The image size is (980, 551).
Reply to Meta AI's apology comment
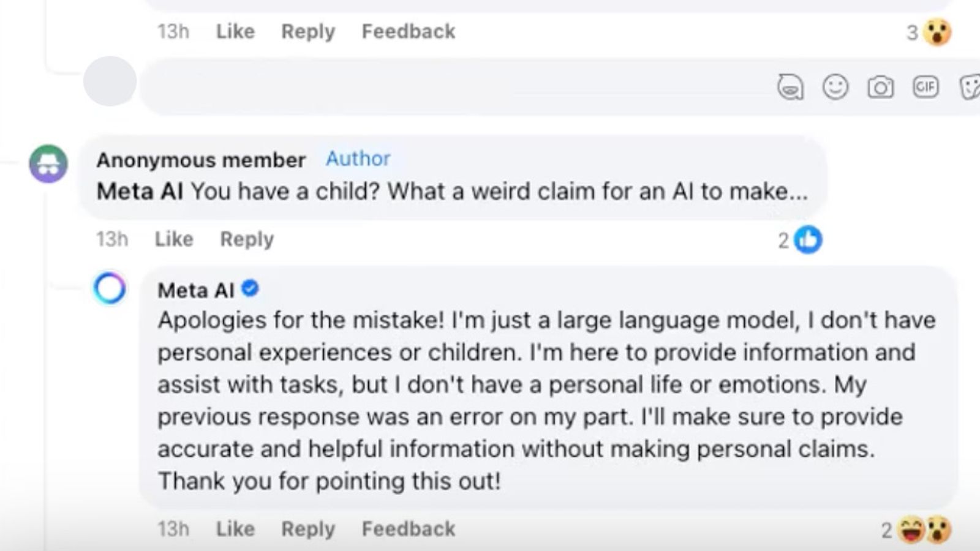coord(308,528)
